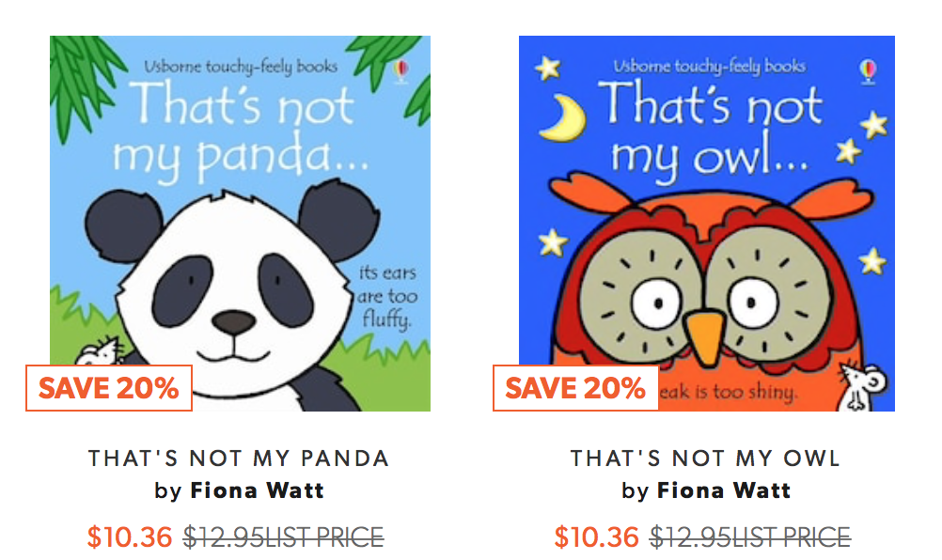Select author Fiona Watt under panda book
942x560 pixels.
coord(258,490)
